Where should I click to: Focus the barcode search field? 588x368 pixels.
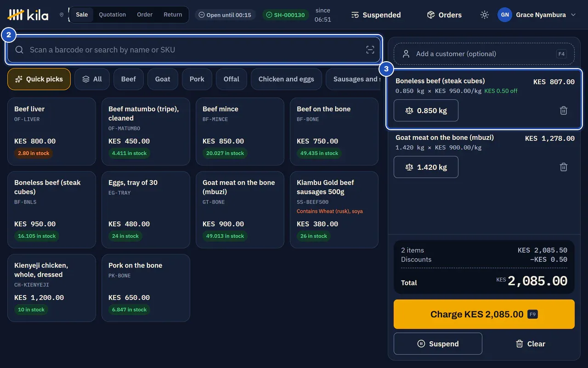point(194,50)
